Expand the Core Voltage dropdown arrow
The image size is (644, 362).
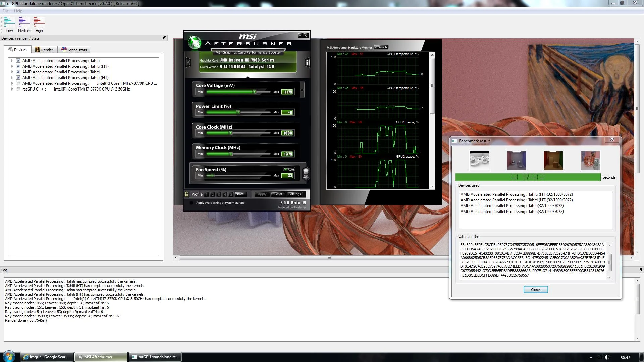tap(302, 90)
